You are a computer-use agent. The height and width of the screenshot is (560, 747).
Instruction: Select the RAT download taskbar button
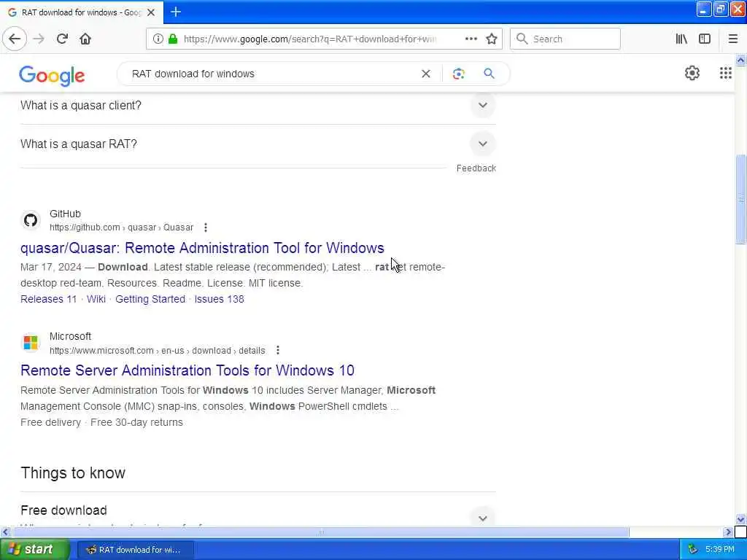click(x=136, y=550)
